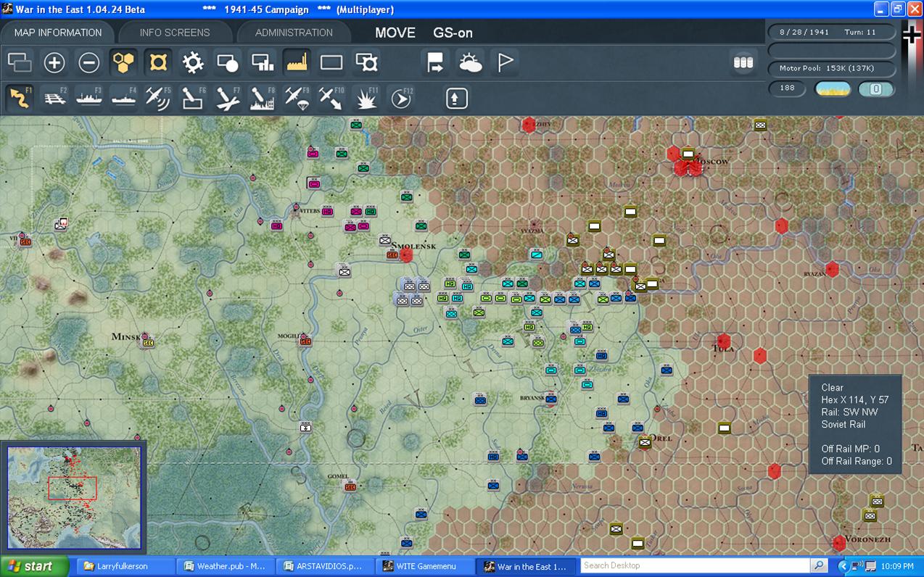Toggle the factory locations map overlay

(297, 63)
